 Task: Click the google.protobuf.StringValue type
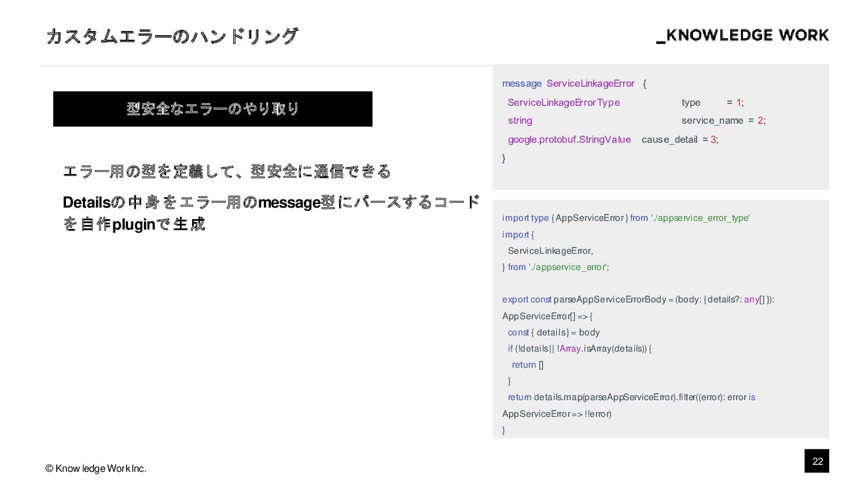569,139
